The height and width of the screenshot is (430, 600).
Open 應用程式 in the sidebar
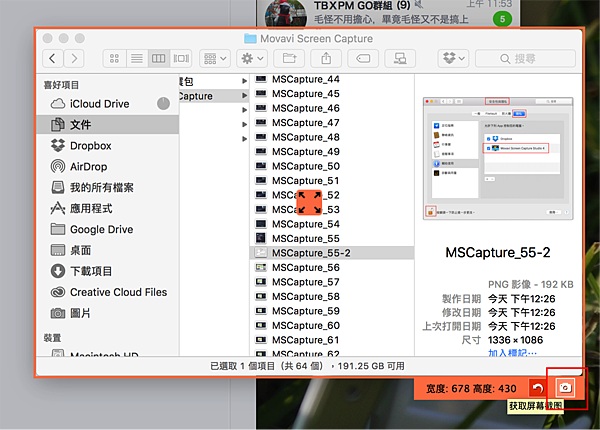point(108,208)
